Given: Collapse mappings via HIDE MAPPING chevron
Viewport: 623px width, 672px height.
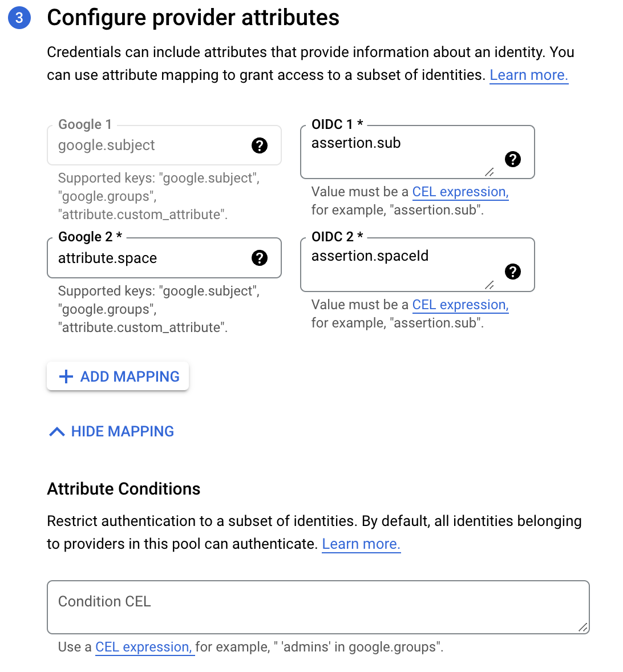Looking at the screenshot, I should pyautogui.click(x=56, y=431).
